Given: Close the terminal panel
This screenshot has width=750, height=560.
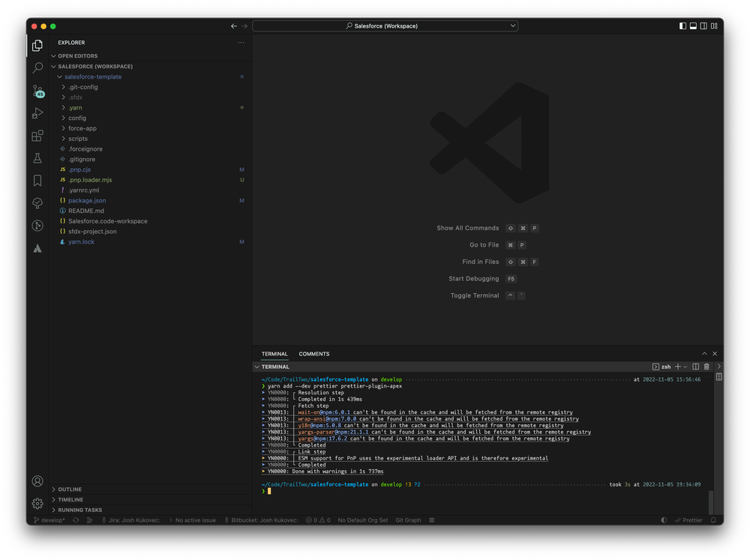Looking at the screenshot, I should (715, 354).
